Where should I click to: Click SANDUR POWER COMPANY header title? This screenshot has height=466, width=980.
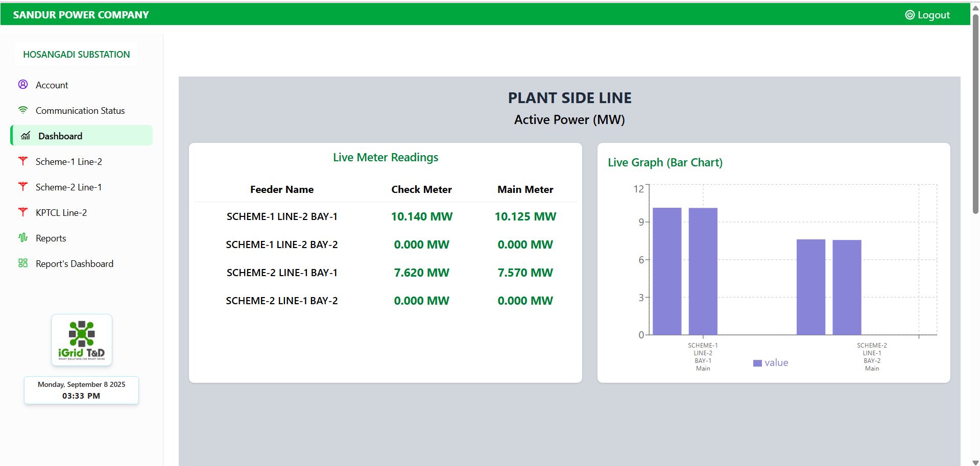point(81,15)
